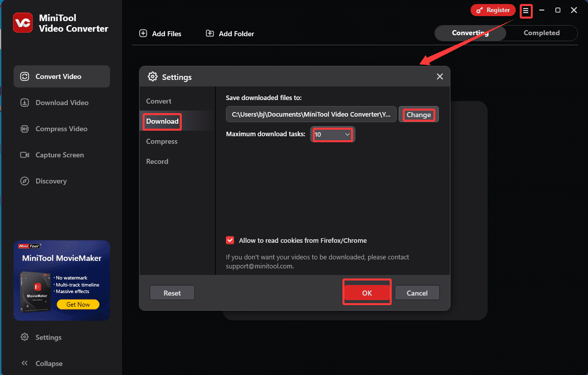
Task: Open the Record settings tab
Action: pos(157,161)
